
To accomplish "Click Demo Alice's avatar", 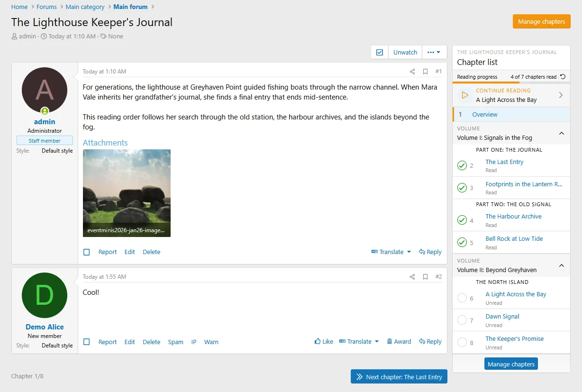I will point(45,295).
